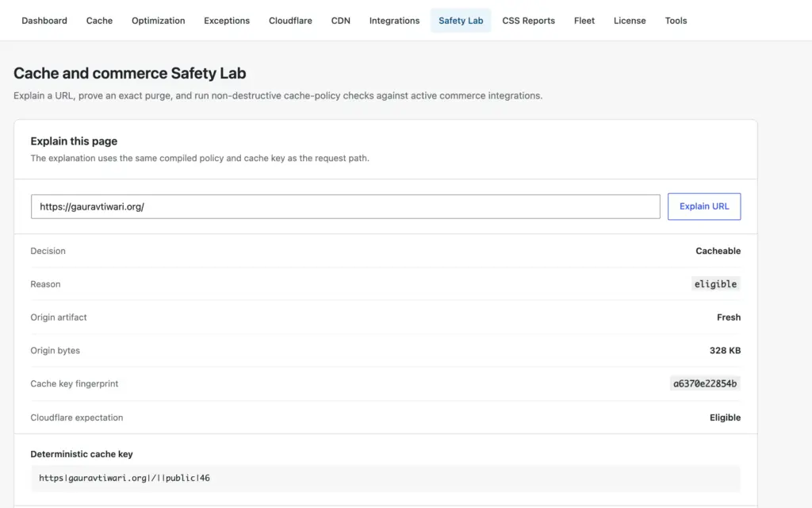This screenshot has height=508, width=812.
Task: Click the 'Cache and commerce Safety Lab' title
Action: click(129, 73)
